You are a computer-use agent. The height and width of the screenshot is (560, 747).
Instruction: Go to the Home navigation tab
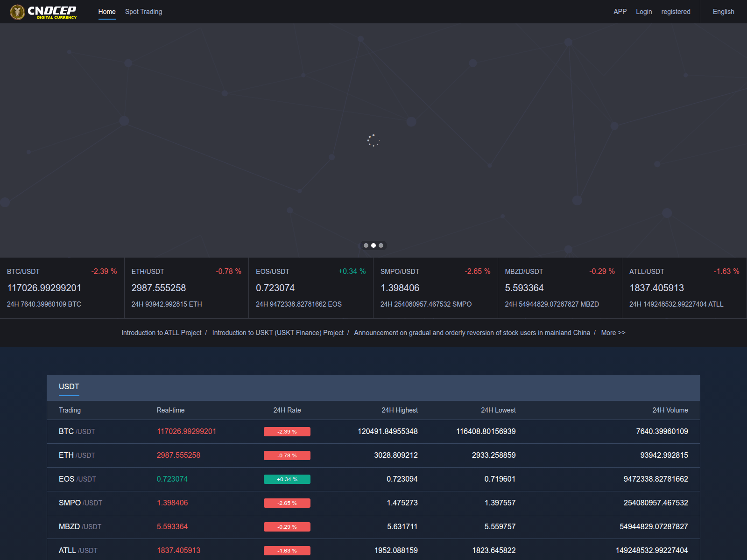(x=107, y=12)
